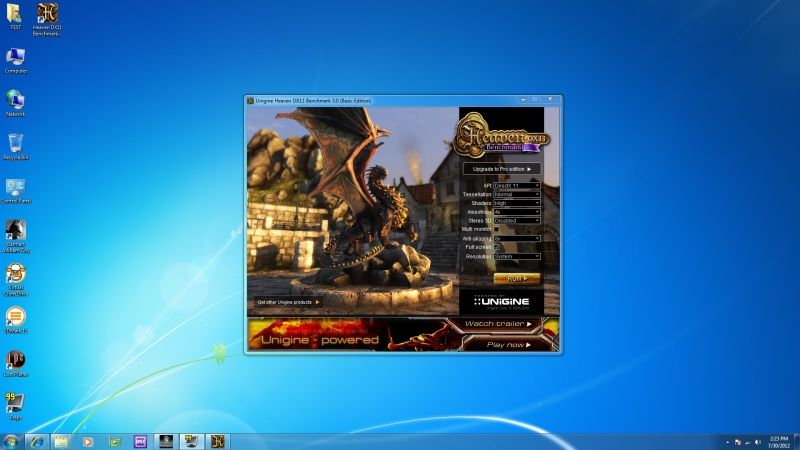
Task: Launch the Virtual CloneDrive shortcut
Action: click(x=15, y=280)
